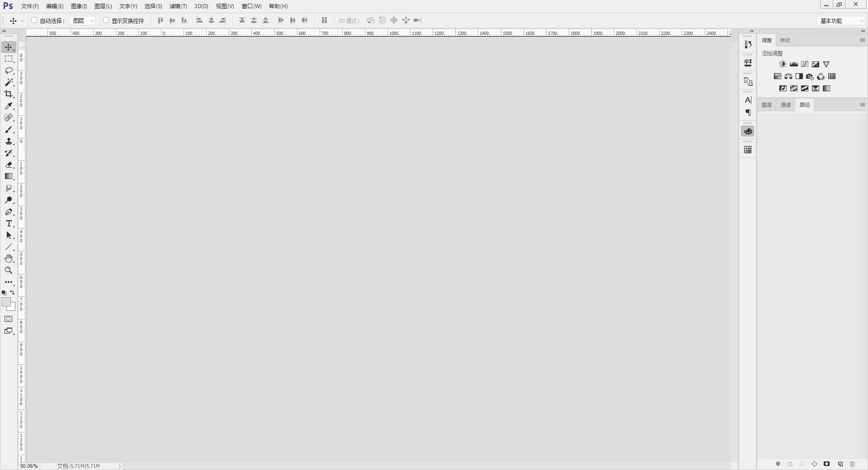Open the 调整 panel options menu
This screenshot has width=868, height=470.
[x=862, y=40]
